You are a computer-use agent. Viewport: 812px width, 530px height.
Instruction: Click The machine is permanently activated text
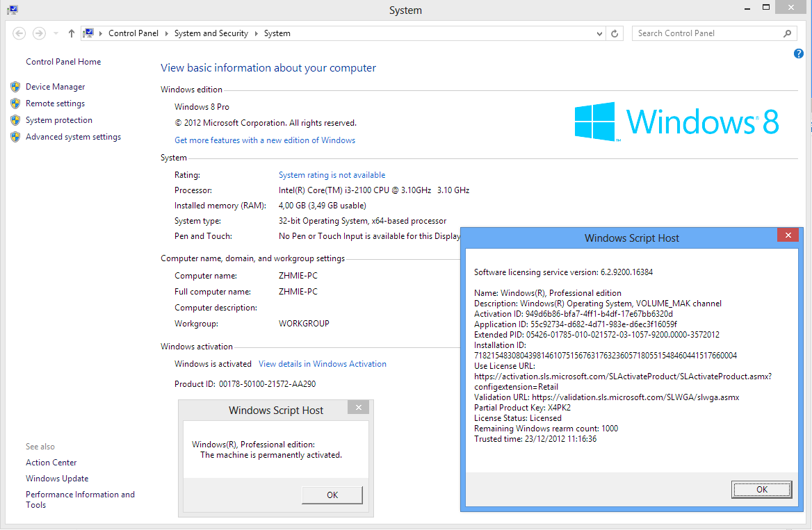[x=271, y=455]
